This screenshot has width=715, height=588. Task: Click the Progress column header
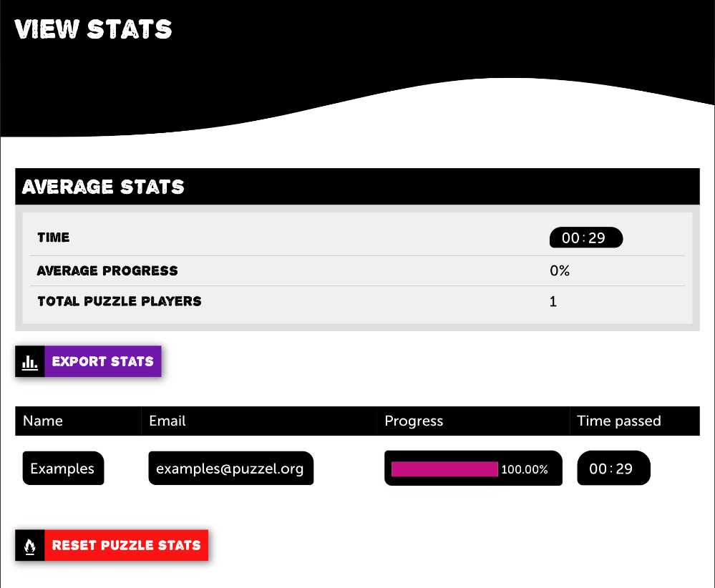[x=414, y=421]
